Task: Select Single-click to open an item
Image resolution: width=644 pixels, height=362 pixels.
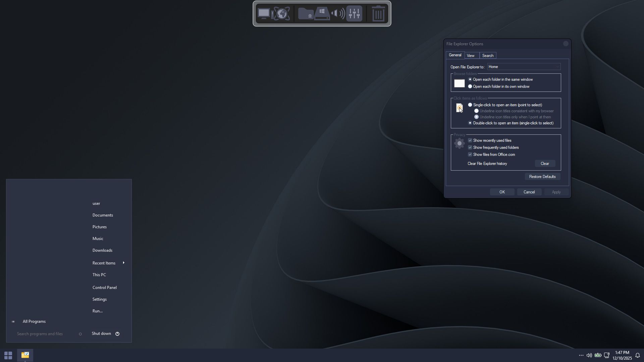Action: tap(470, 105)
